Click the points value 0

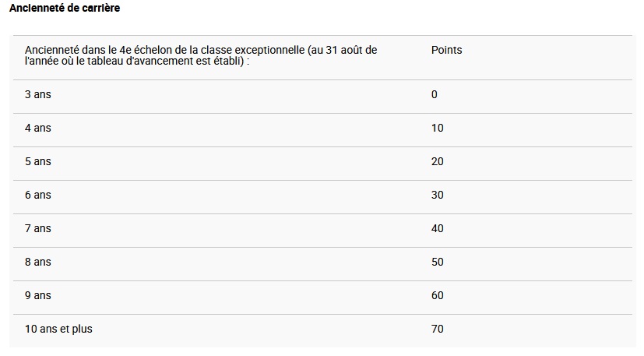click(x=435, y=94)
